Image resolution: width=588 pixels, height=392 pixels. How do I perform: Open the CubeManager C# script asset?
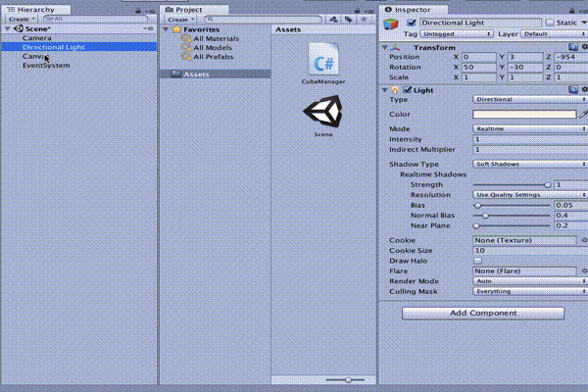323,59
